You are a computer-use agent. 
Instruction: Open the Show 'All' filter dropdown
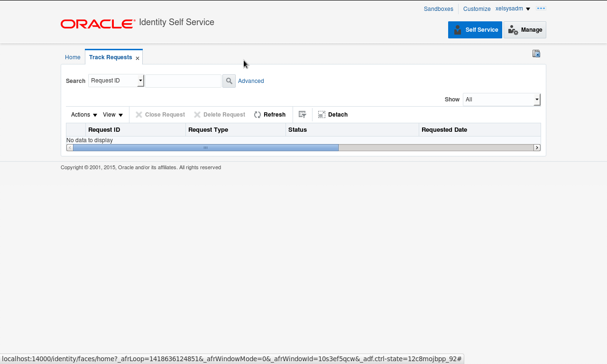pyautogui.click(x=536, y=100)
